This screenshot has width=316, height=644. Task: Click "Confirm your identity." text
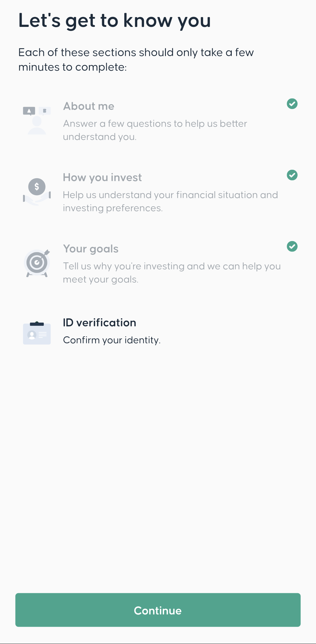click(x=112, y=340)
